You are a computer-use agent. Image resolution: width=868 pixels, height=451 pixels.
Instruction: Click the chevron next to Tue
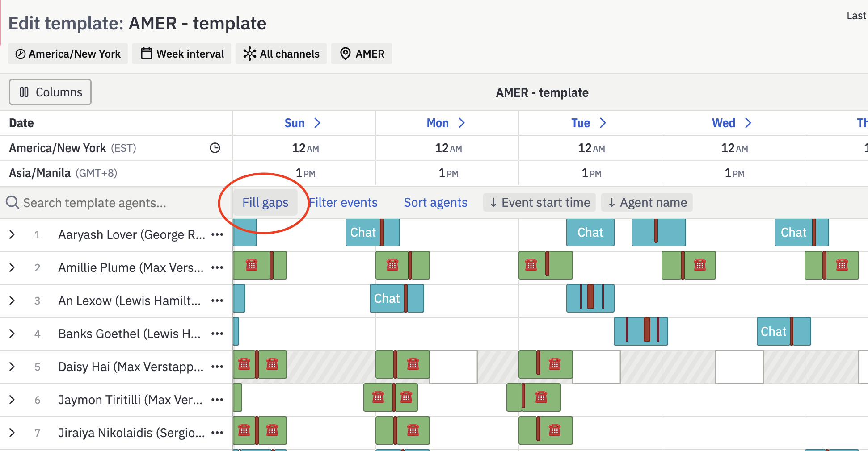pyautogui.click(x=603, y=123)
